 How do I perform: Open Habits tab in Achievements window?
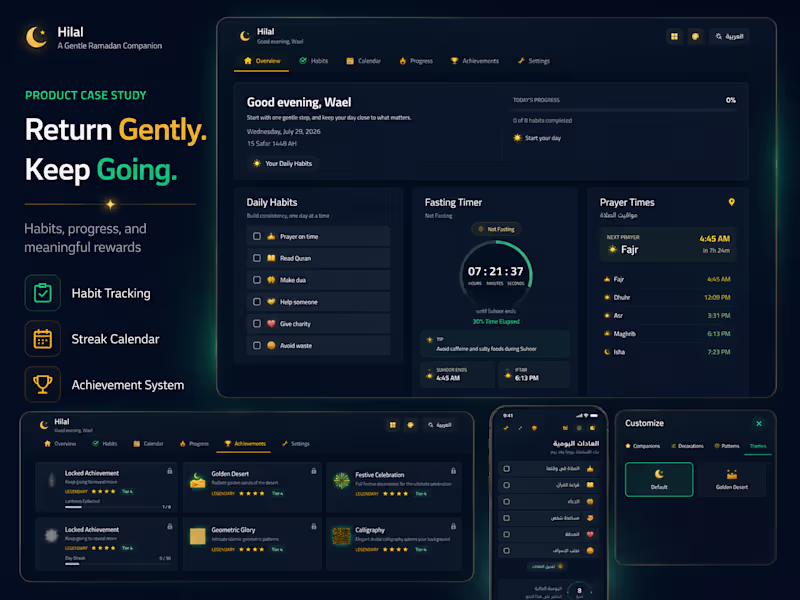(x=105, y=443)
